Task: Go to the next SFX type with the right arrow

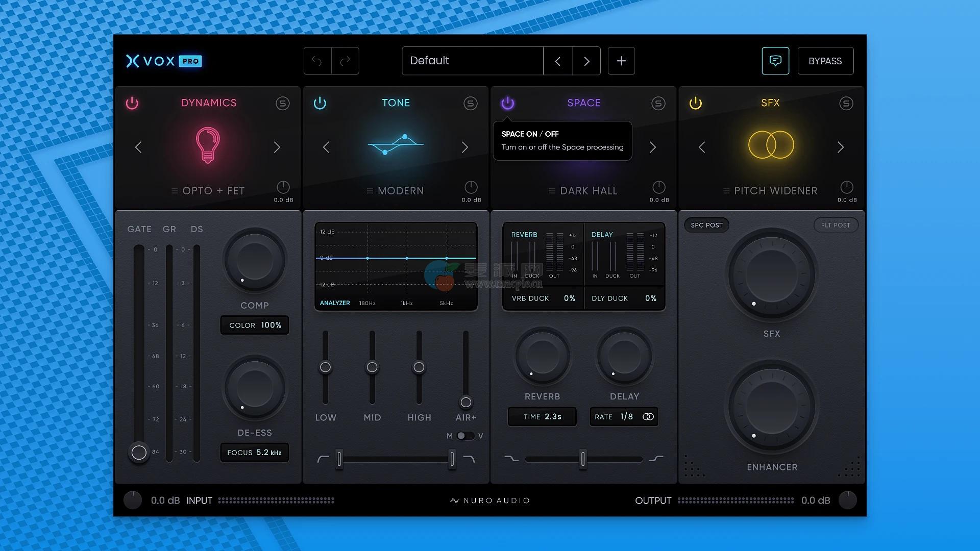Action: coord(840,147)
